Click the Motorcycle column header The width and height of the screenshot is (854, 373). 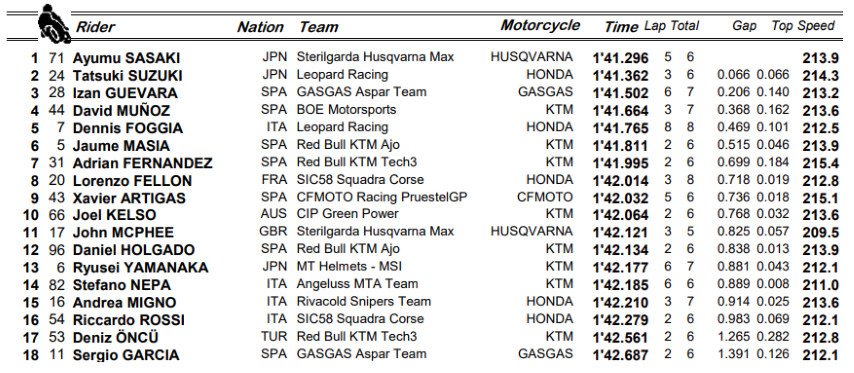[540, 26]
